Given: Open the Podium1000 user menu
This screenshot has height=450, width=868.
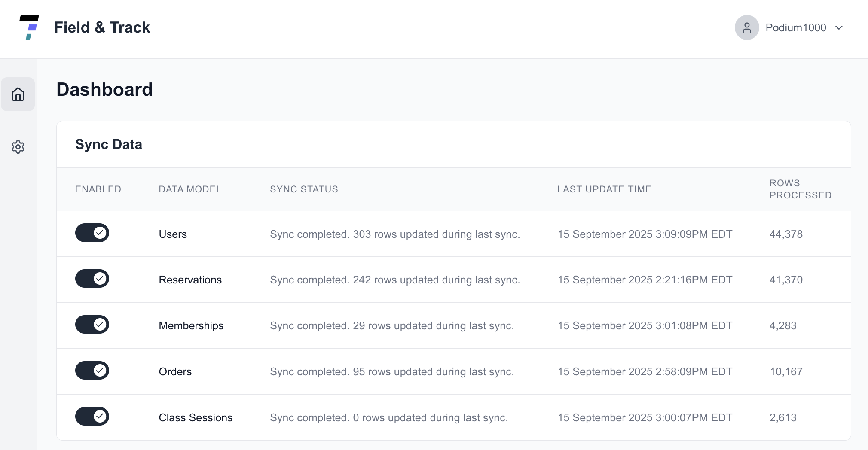Looking at the screenshot, I should click(795, 28).
